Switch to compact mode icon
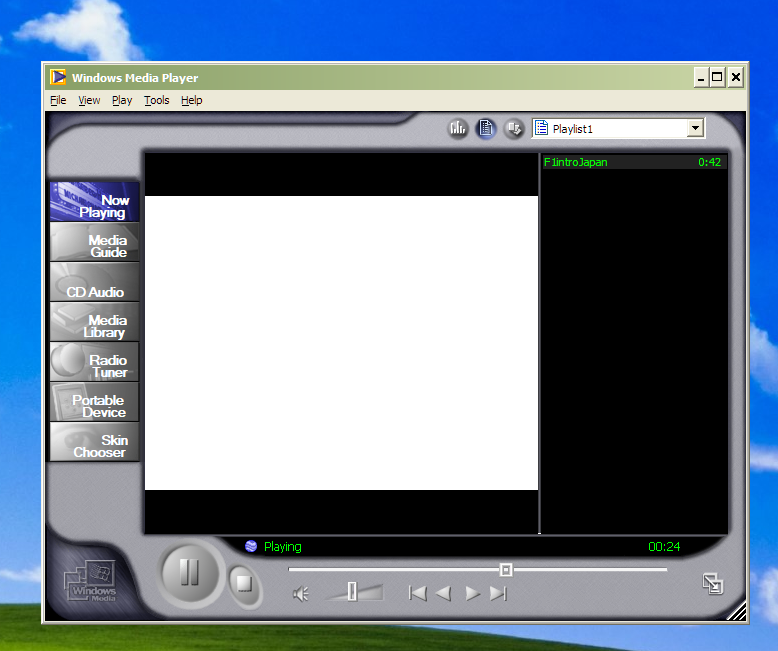 click(x=713, y=584)
